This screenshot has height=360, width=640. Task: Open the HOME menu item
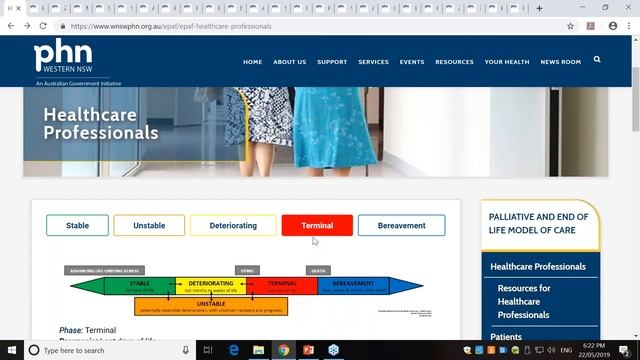tap(253, 62)
